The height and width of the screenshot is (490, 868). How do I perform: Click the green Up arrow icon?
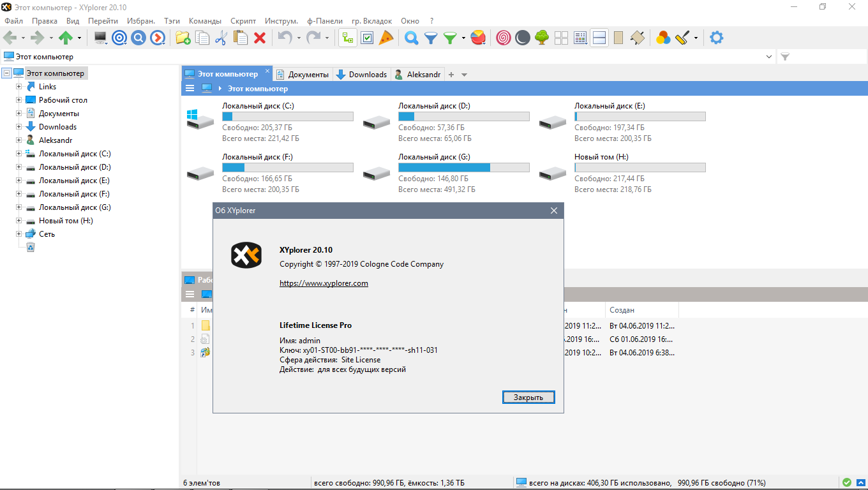[66, 38]
